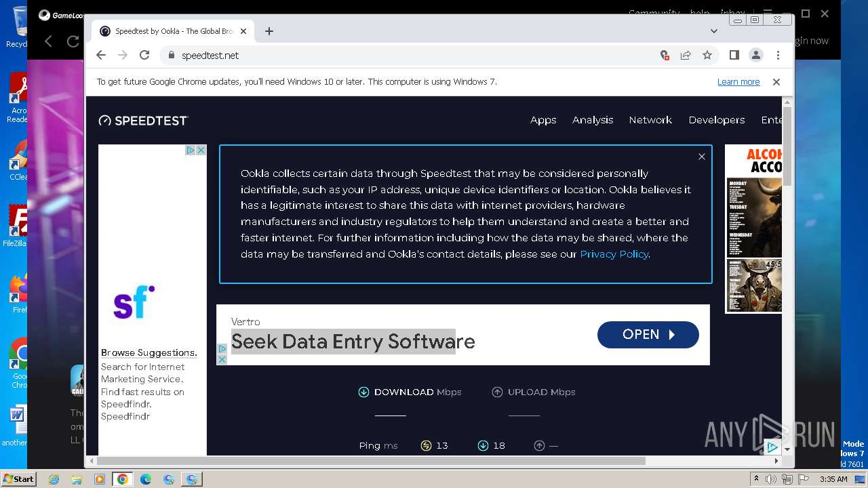The width and height of the screenshot is (868, 488).
Task: Open the Analysis menu item
Action: coord(593,120)
